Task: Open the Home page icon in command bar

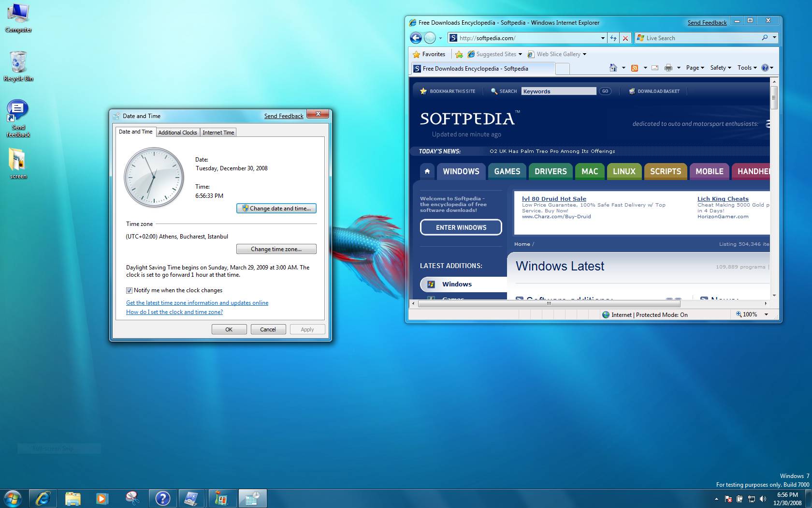Action: click(613, 68)
